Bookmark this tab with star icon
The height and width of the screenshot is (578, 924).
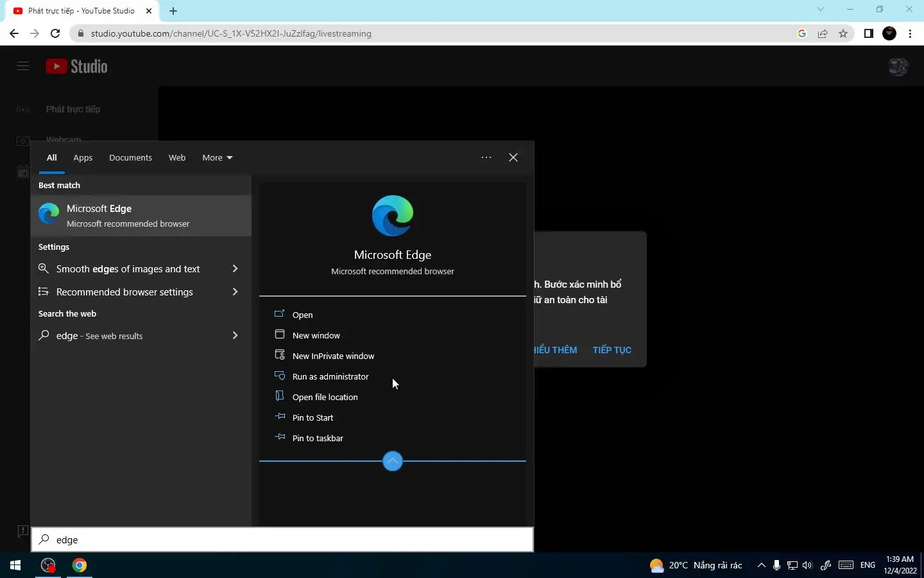pos(843,33)
